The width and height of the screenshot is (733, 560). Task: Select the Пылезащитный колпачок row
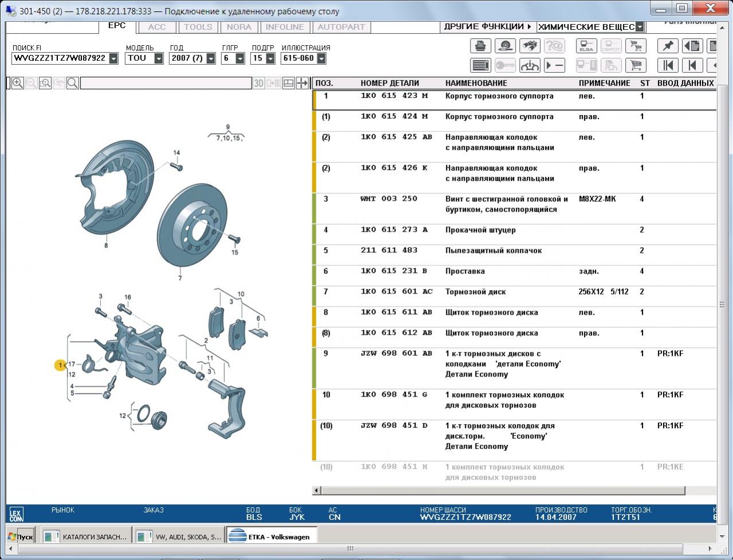point(515,250)
